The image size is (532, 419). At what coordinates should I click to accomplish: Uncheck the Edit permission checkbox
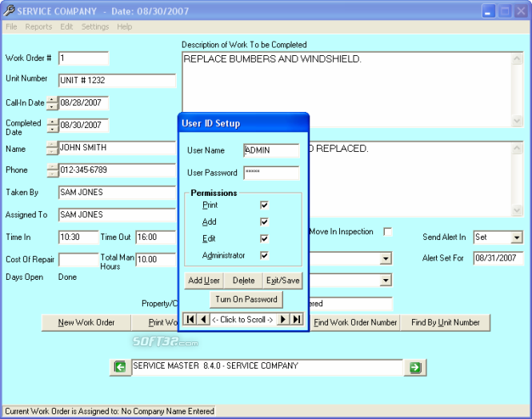point(264,238)
